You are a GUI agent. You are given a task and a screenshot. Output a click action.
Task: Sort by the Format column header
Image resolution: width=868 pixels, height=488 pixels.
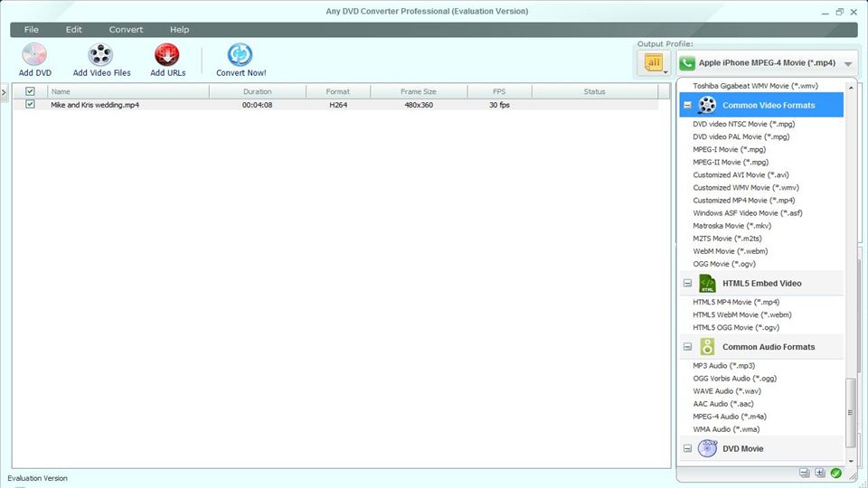click(x=337, y=91)
